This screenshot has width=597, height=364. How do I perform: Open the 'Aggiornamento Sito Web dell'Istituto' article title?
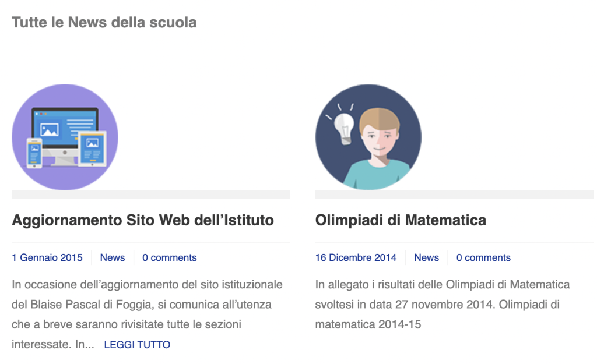tap(143, 220)
